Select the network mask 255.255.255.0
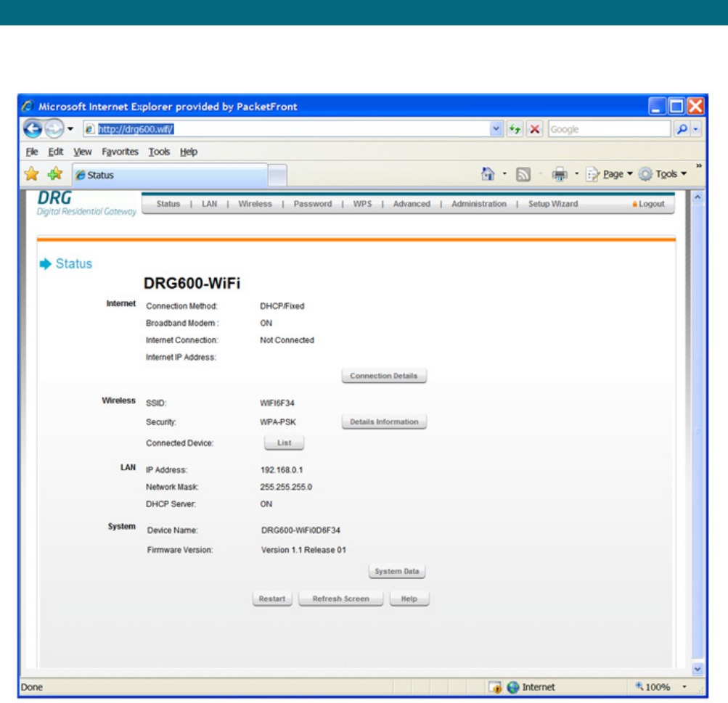The image size is (728, 703). [x=286, y=487]
